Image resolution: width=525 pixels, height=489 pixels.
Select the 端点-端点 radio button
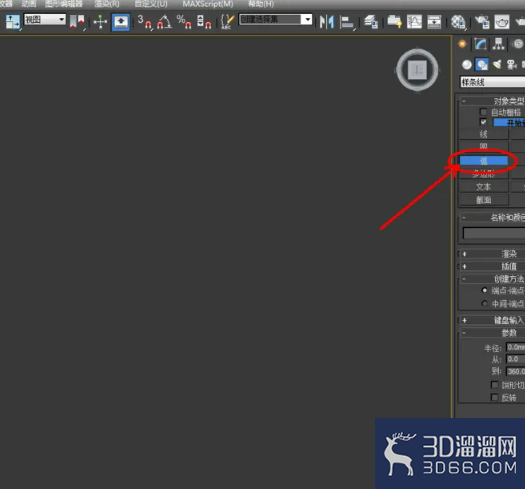(484, 290)
